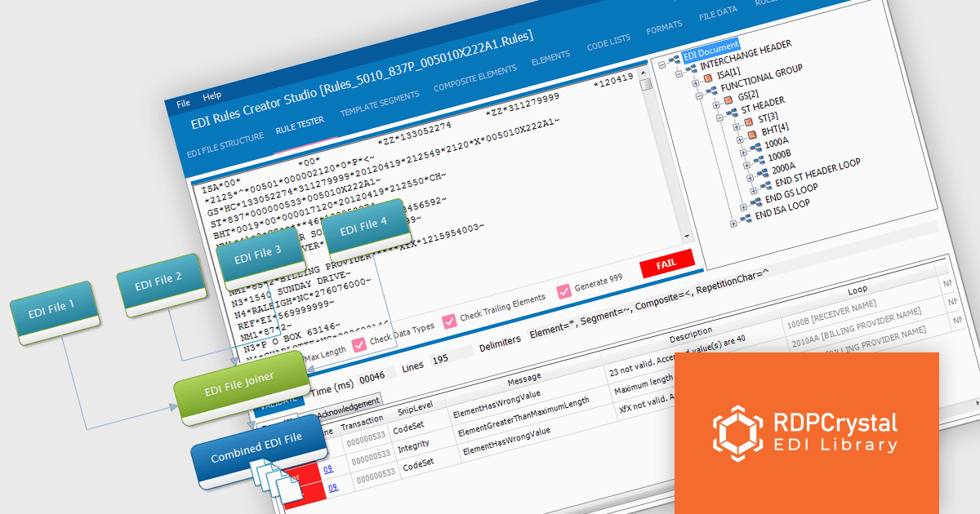The width and height of the screenshot is (980, 514).
Task: Switch to the EDI FILE STRUCTURE tab
Action: [225, 145]
